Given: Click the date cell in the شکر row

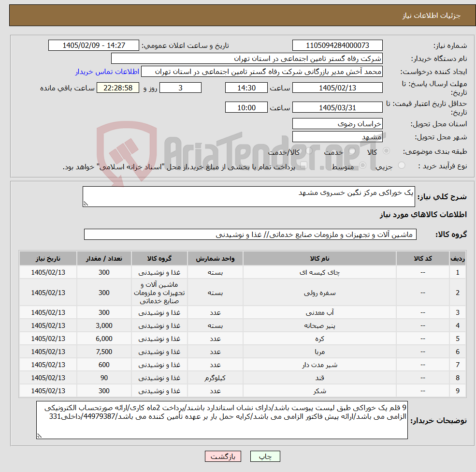Looking at the screenshot, I should [x=48, y=391].
